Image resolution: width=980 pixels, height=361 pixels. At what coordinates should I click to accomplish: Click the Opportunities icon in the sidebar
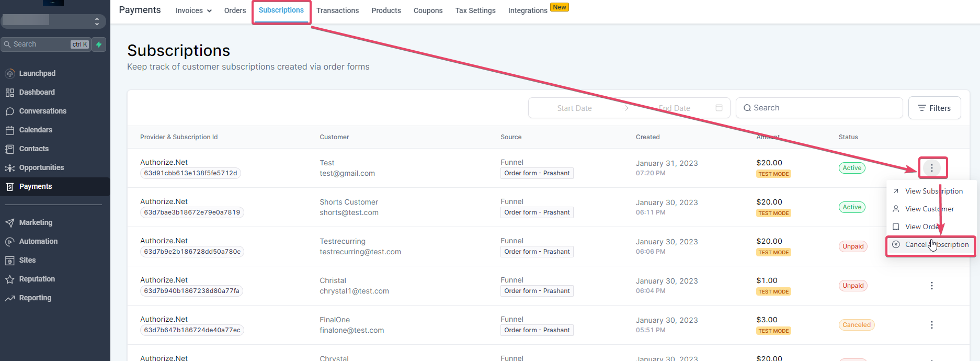[x=9, y=168]
